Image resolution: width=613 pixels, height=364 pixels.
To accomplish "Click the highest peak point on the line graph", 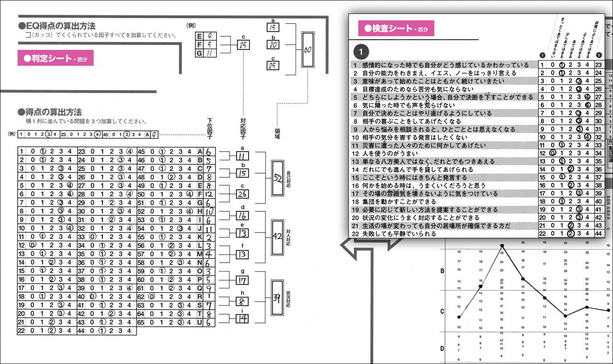I will point(501,246).
